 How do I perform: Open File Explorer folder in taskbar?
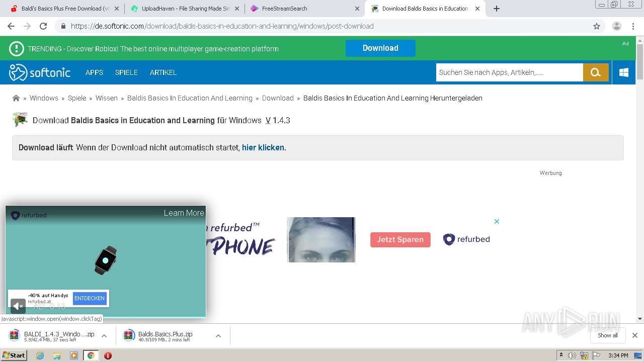click(57, 355)
